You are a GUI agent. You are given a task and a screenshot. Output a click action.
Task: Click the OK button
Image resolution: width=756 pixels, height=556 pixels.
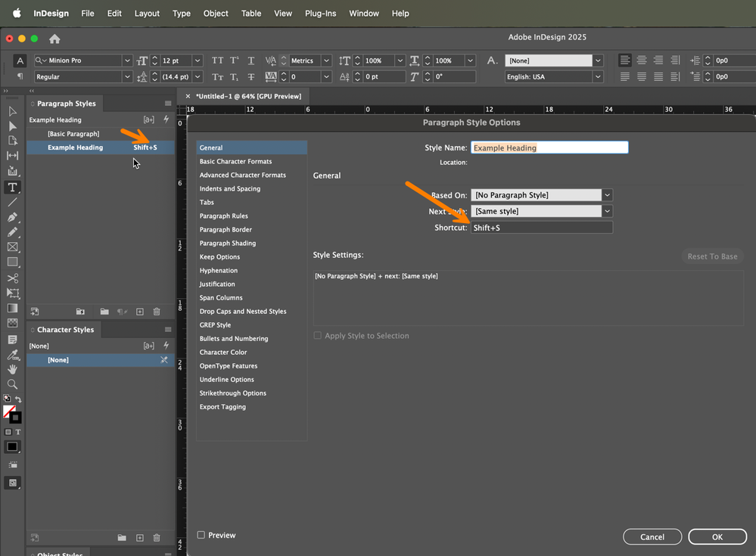(x=717, y=537)
